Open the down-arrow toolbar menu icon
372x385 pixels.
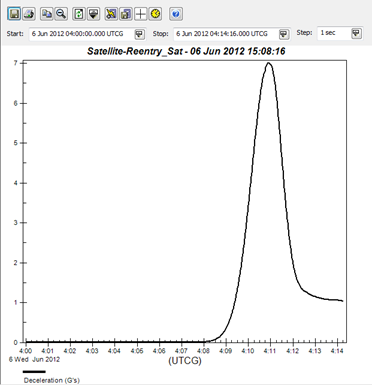[x=93, y=14]
